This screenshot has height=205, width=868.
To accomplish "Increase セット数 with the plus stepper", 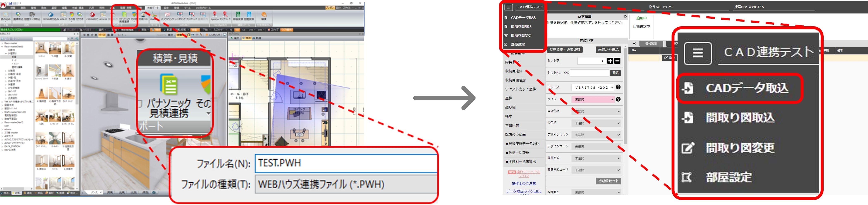I will tap(610, 61).
